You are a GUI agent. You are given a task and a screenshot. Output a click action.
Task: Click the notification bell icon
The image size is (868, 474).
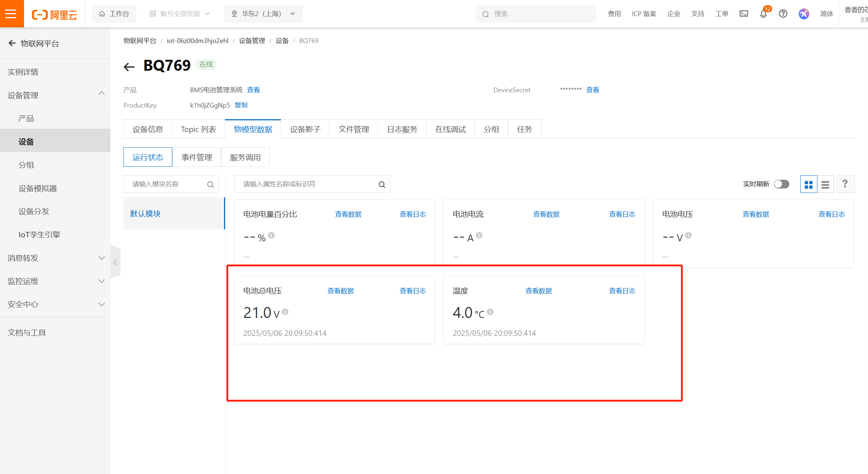[x=763, y=14]
